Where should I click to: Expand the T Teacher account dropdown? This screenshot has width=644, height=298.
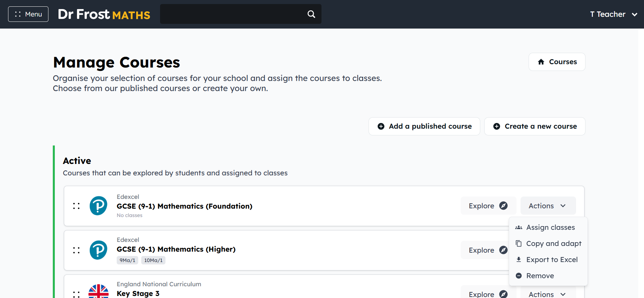[614, 14]
